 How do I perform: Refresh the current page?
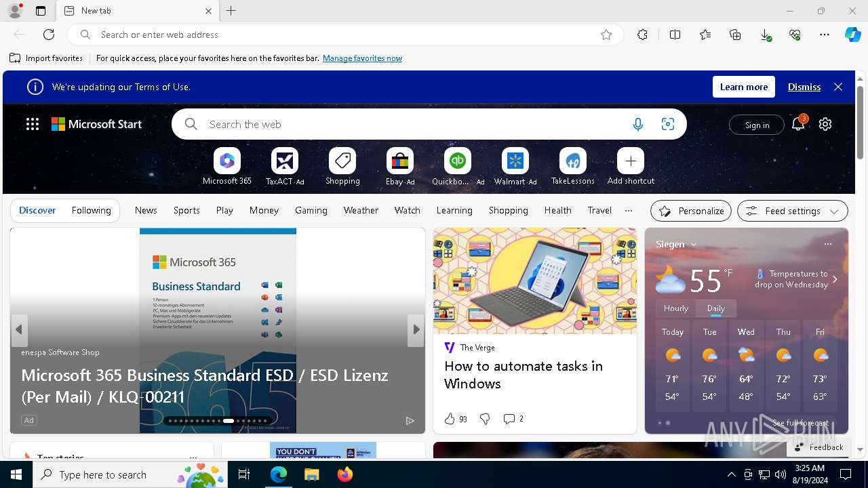(x=49, y=35)
